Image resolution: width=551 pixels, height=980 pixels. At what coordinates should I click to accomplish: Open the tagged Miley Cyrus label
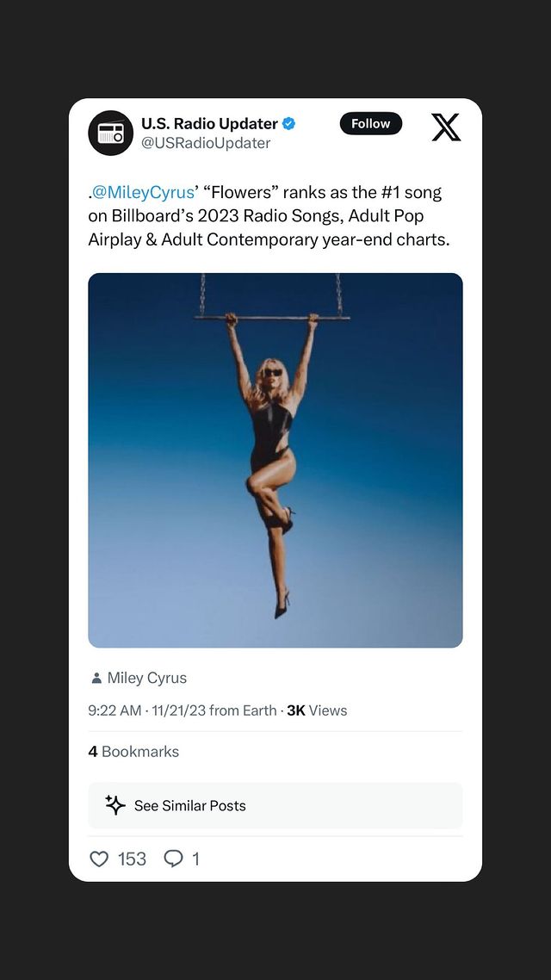[x=147, y=678]
